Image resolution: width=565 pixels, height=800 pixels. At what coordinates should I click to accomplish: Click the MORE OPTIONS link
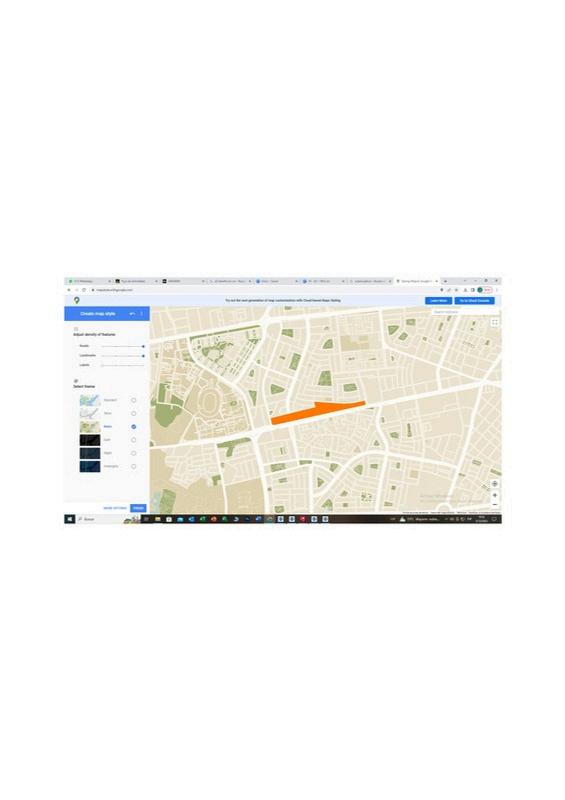coord(115,508)
